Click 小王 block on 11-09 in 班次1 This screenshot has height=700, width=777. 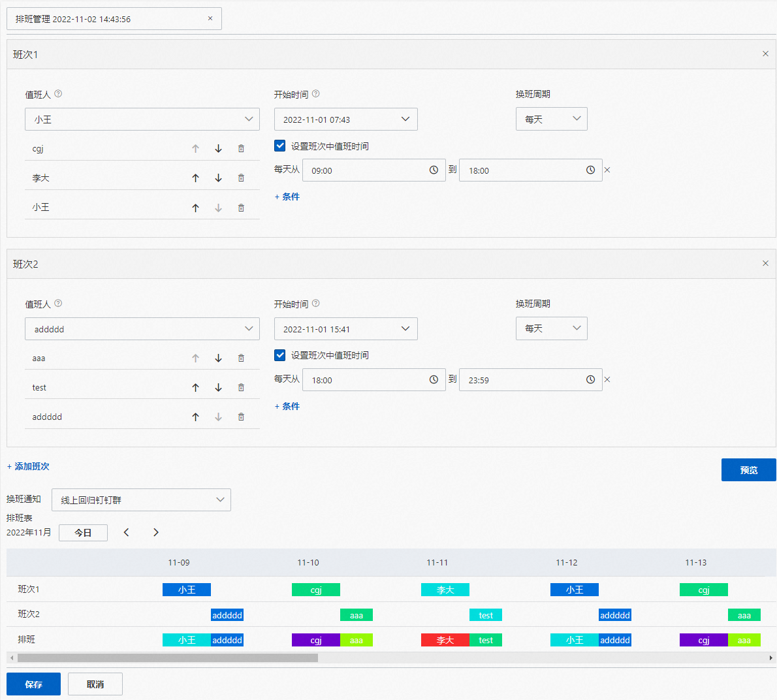pyautogui.click(x=187, y=590)
